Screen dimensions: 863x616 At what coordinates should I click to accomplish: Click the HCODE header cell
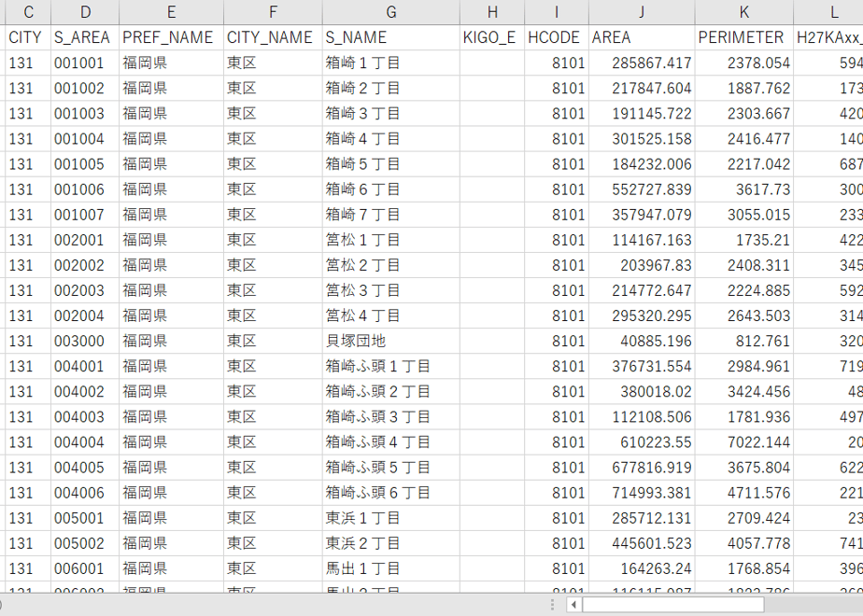coord(557,37)
